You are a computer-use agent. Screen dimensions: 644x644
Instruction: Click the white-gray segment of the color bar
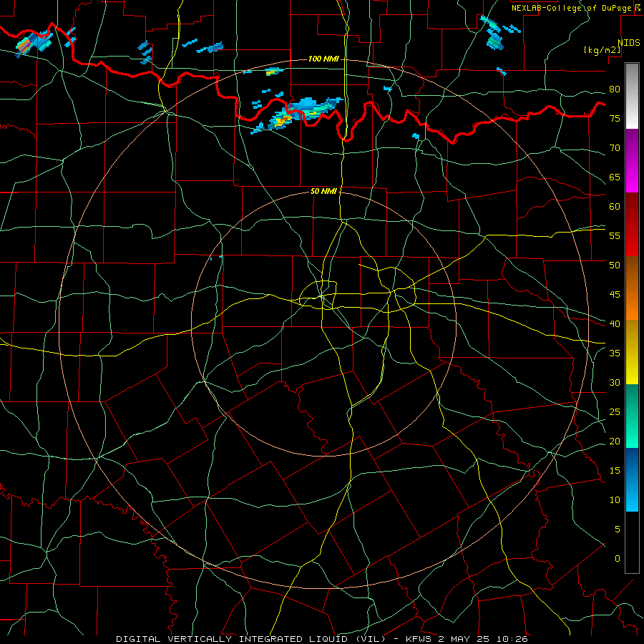(x=632, y=96)
